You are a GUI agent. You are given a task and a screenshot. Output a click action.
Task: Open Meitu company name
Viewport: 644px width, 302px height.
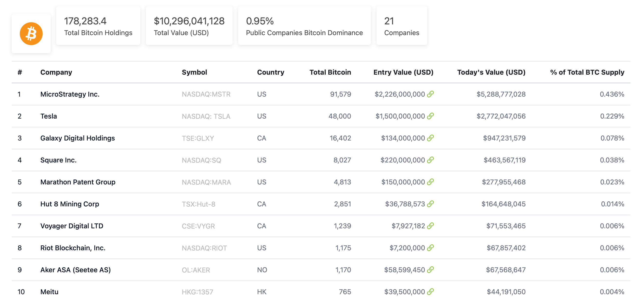pyautogui.click(x=49, y=292)
